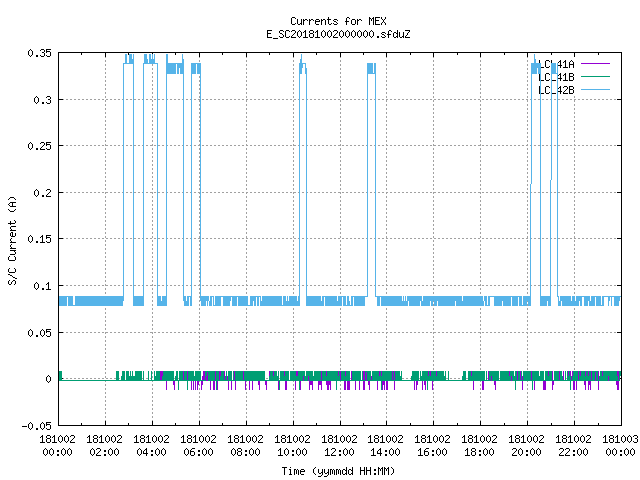Viewport: 640px width, 480px height.
Task: Click the y-axis tick value 0.3
Action: click(x=42, y=100)
